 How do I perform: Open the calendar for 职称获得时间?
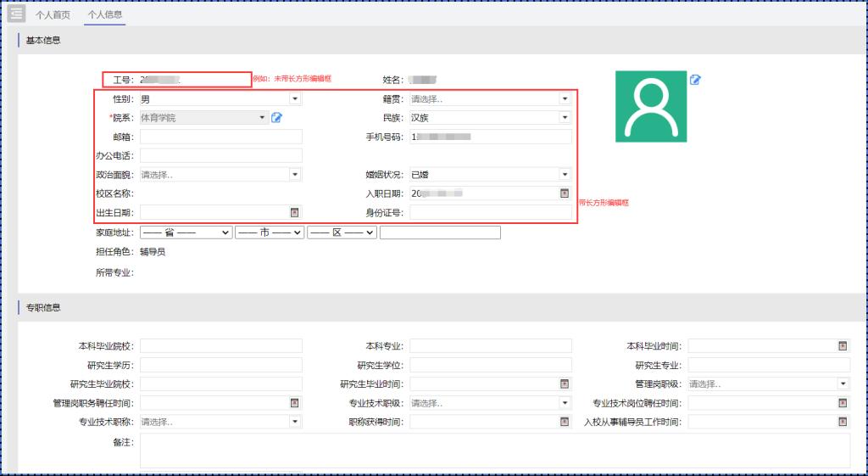pyautogui.click(x=565, y=422)
